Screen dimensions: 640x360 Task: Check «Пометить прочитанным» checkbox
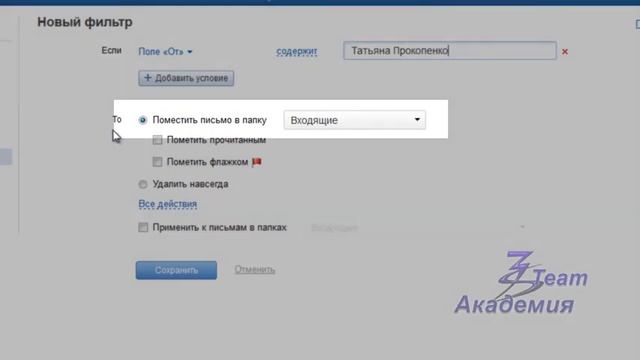157,140
